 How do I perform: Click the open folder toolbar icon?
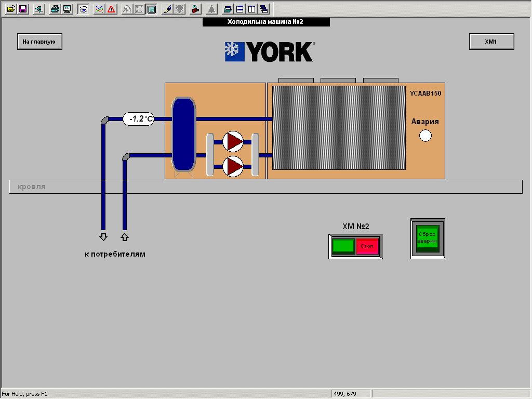coord(11,9)
